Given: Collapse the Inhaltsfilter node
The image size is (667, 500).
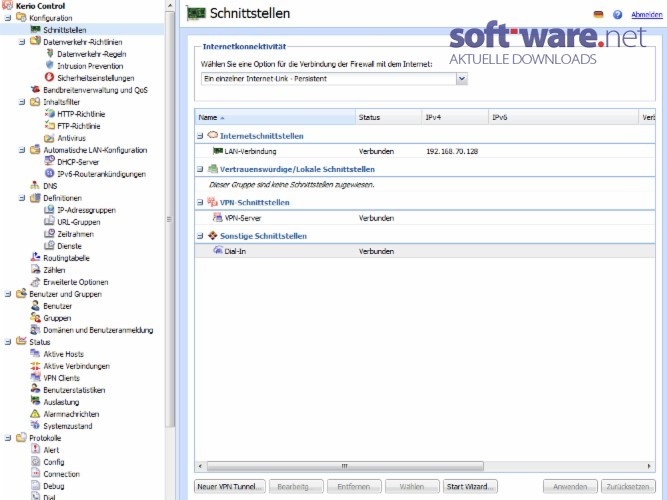Looking at the screenshot, I should pyautogui.click(x=22, y=102).
